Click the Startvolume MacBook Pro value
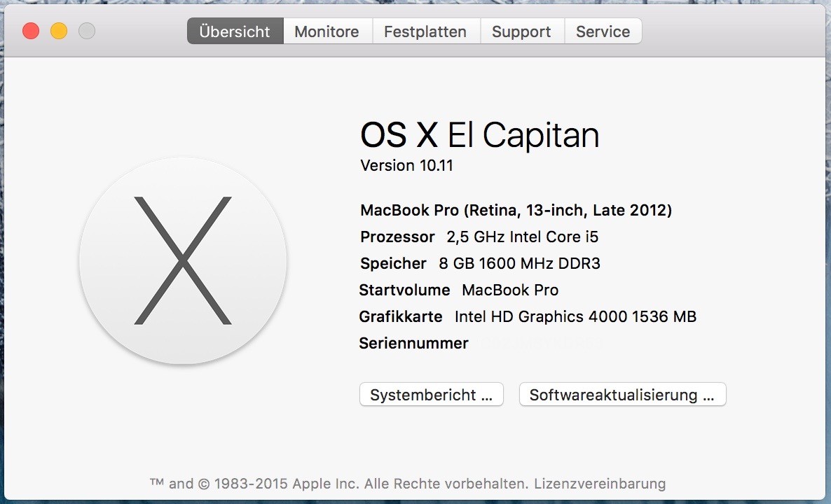The height and width of the screenshot is (504, 831). [510, 290]
